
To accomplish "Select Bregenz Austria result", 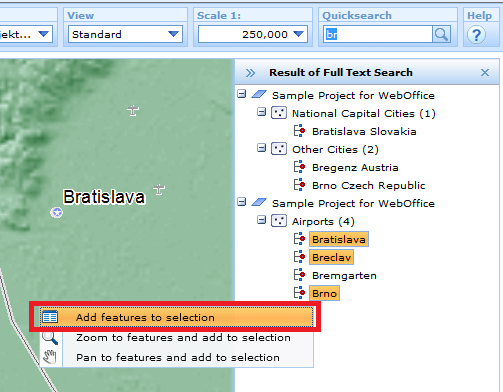I will [355, 167].
